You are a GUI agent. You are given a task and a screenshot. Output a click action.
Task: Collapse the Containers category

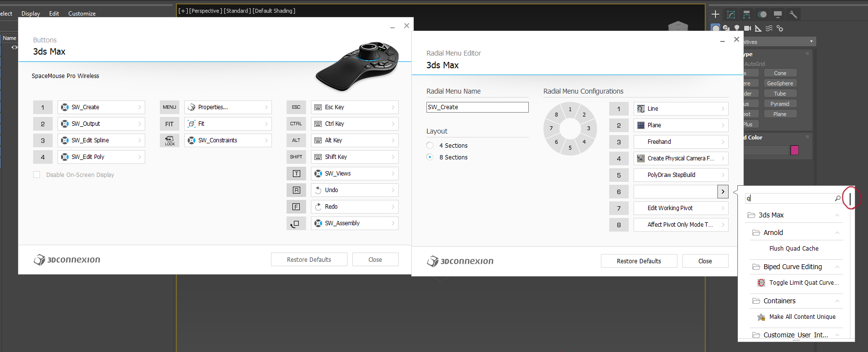click(837, 301)
